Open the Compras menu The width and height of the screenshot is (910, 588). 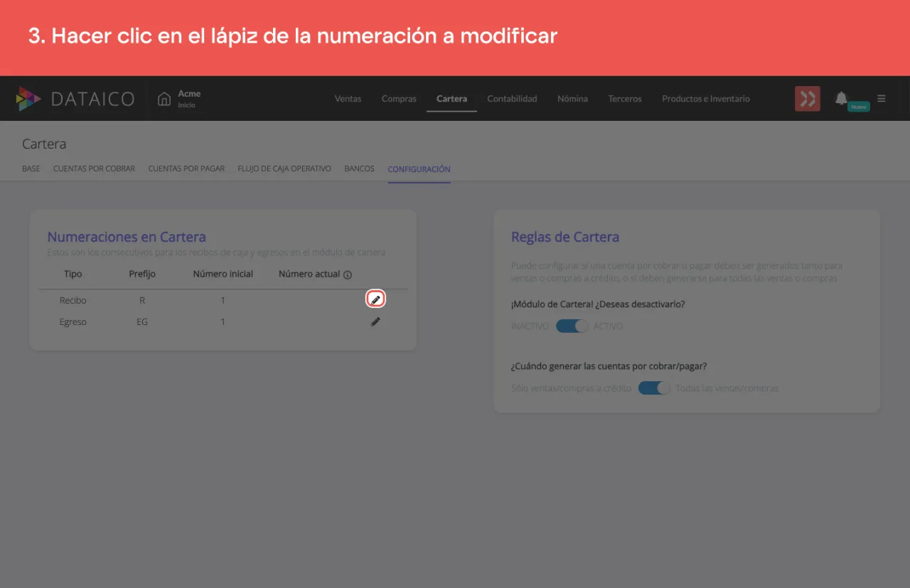click(399, 99)
